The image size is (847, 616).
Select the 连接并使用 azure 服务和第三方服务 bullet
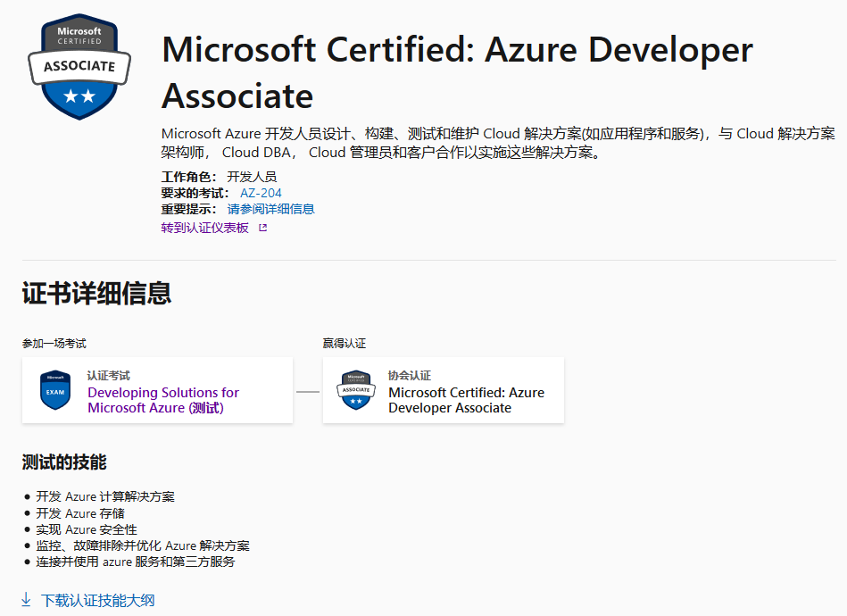pyautogui.click(x=136, y=562)
